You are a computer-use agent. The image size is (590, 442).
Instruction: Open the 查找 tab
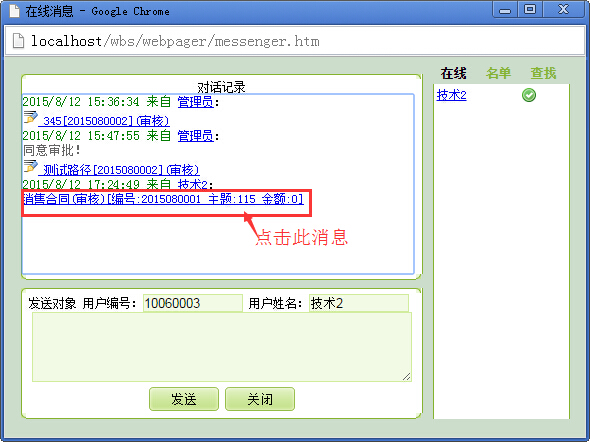tap(543, 73)
